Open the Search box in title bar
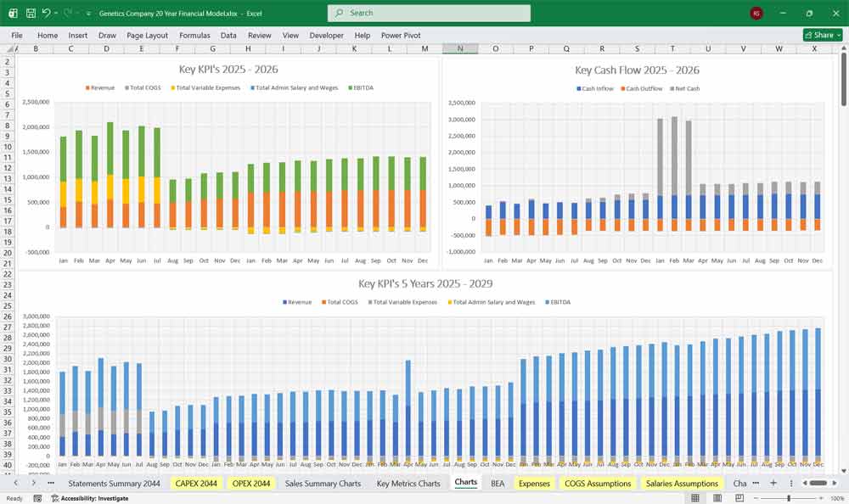This screenshot has width=849, height=504. [x=429, y=13]
